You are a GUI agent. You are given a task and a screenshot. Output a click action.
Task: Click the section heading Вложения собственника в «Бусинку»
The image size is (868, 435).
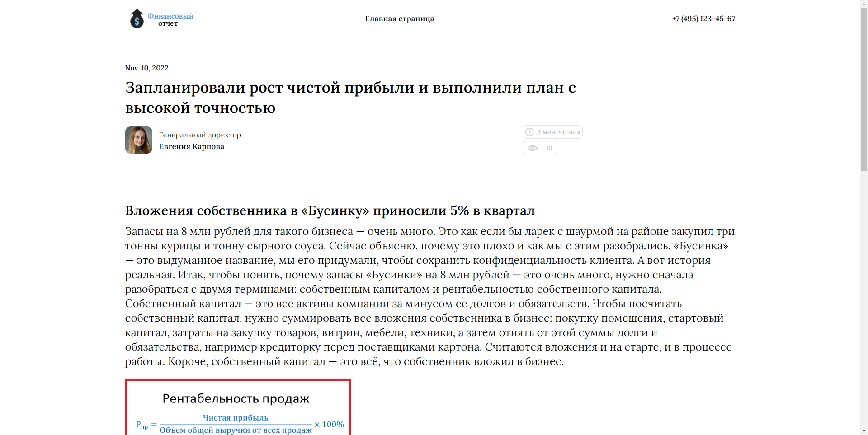330,210
